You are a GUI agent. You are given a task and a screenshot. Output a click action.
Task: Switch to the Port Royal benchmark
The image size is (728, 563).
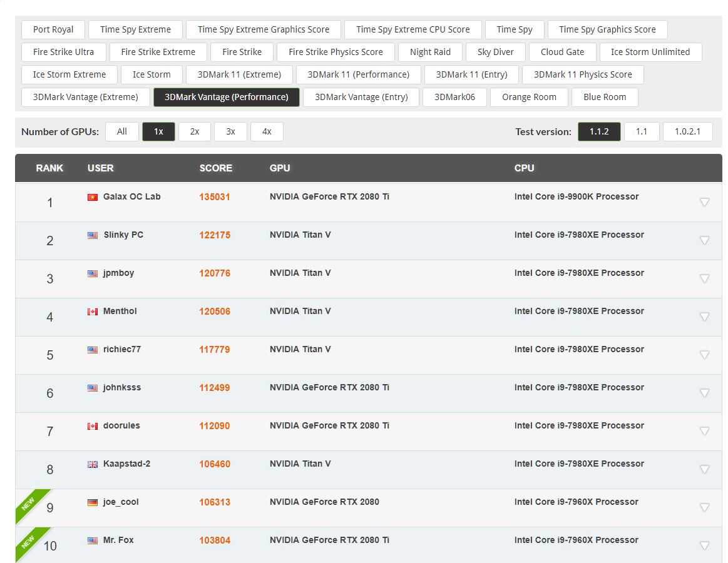point(53,29)
